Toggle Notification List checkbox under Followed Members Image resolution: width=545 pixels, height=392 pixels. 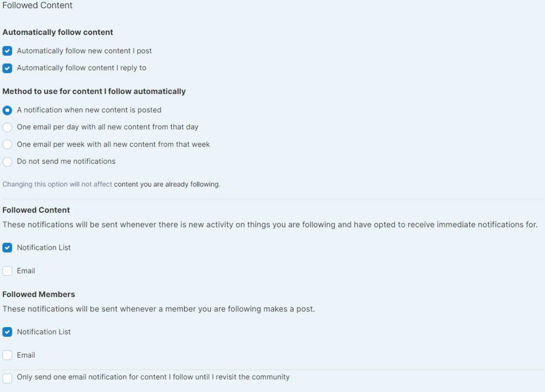coord(7,332)
